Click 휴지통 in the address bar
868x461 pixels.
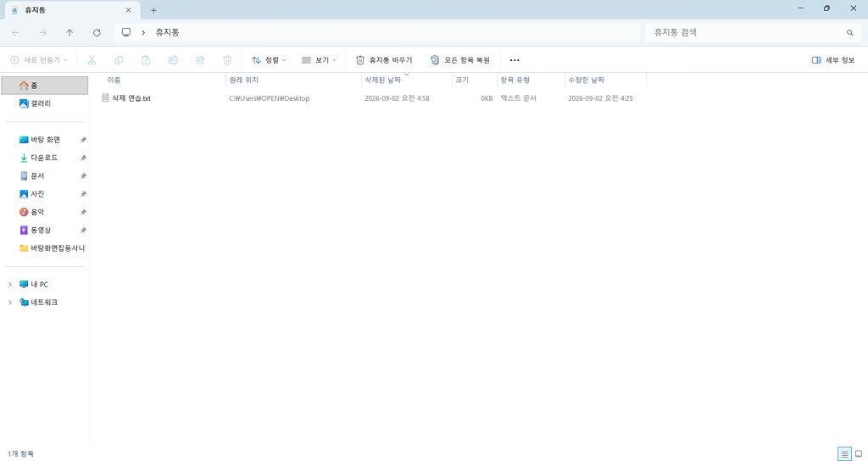point(167,33)
